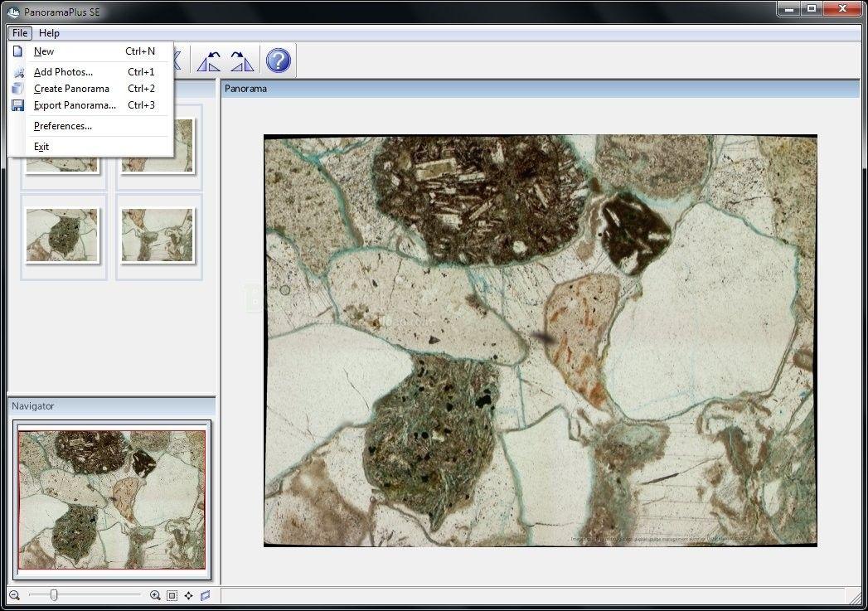Open help with the blue question mark icon
868x611 pixels.
pyautogui.click(x=278, y=61)
